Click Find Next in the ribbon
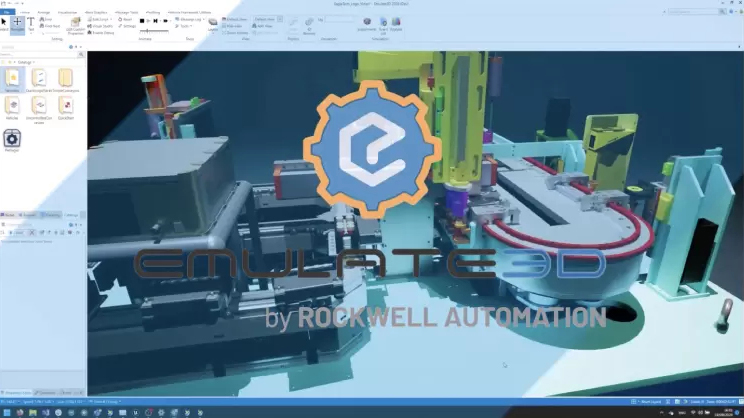The image size is (744, 418). coord(50,26)
